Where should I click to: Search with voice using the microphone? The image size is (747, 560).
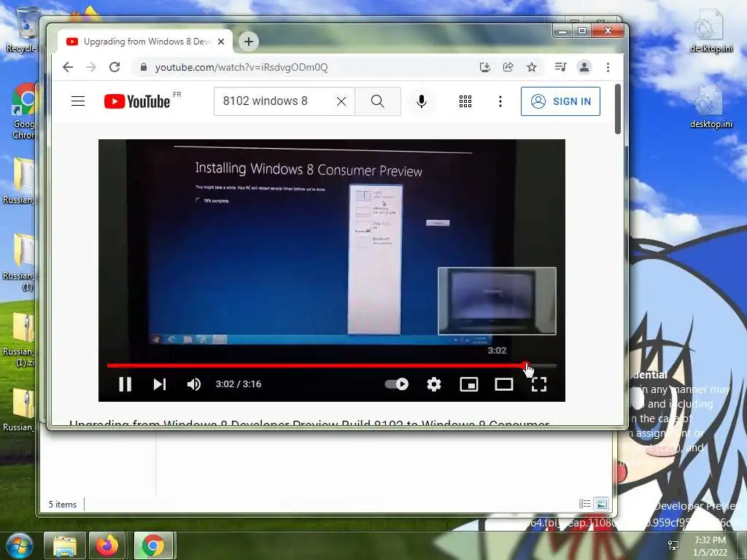[x=422, y=101]
